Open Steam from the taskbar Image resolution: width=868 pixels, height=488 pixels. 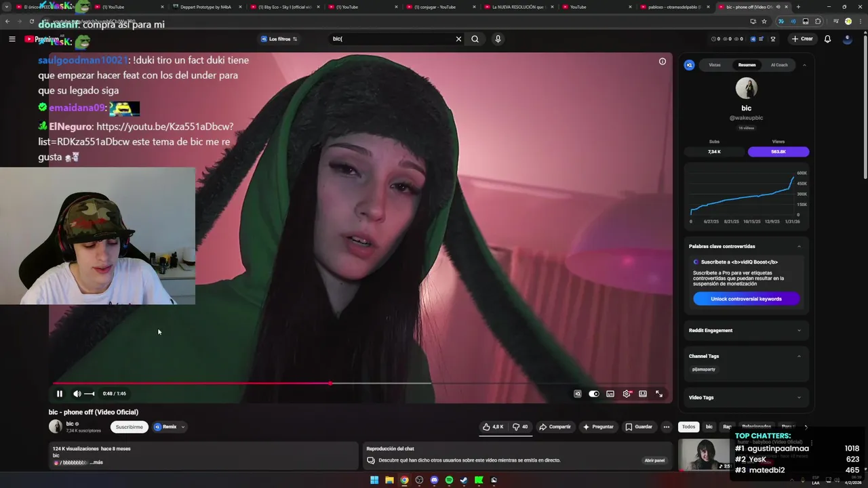coord(464,480)
